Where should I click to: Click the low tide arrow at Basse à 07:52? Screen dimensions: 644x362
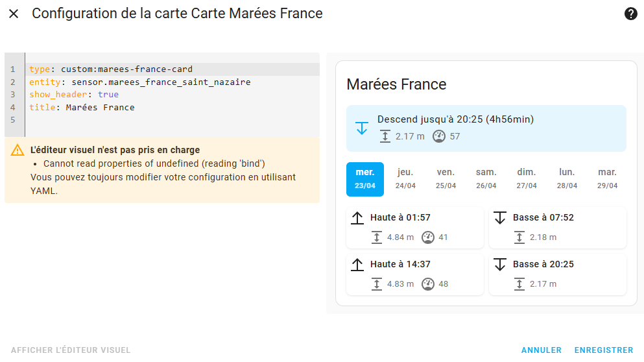[x=500, y=218]
